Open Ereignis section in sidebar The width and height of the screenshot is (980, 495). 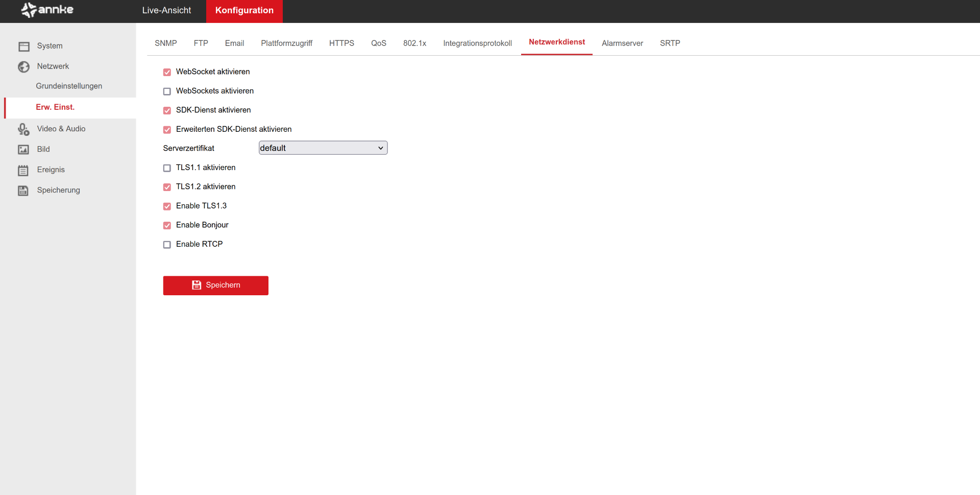pos(51,170)
